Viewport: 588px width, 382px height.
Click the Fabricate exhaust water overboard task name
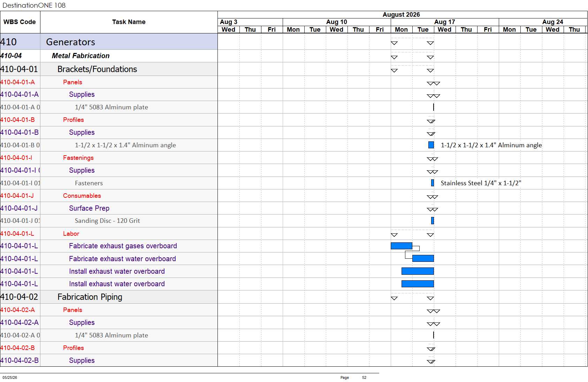click(122, 259)
